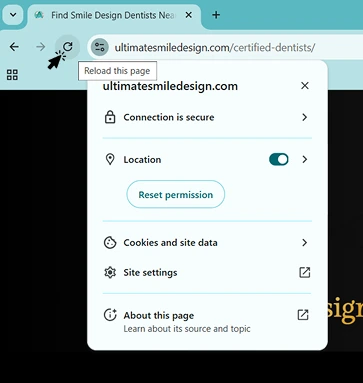
Task: Click the address bar URL
Action: click(215, 48)
